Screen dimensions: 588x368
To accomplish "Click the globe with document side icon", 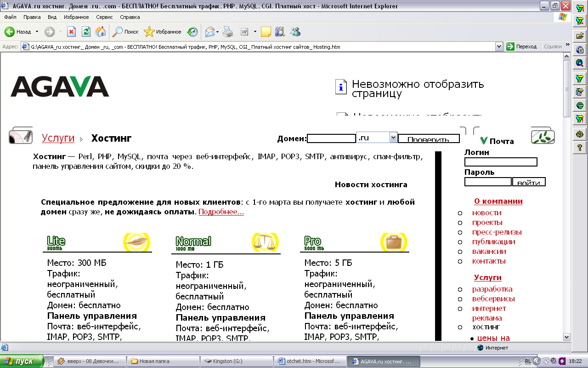I will (x=580, y=49).
